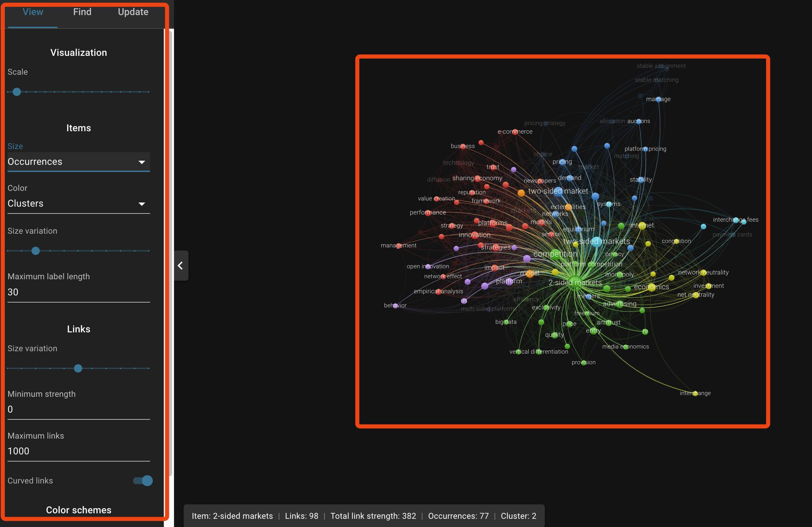Open the Find tab
Image resolution: width=812 pixels, height=527 pixels.
(82, 12)
